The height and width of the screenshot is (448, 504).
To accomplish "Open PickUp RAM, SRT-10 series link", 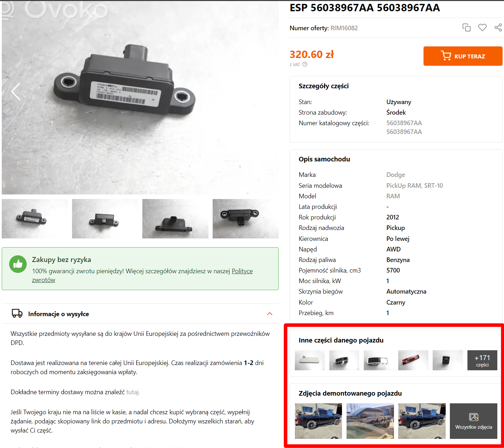I will pos(415,186).
